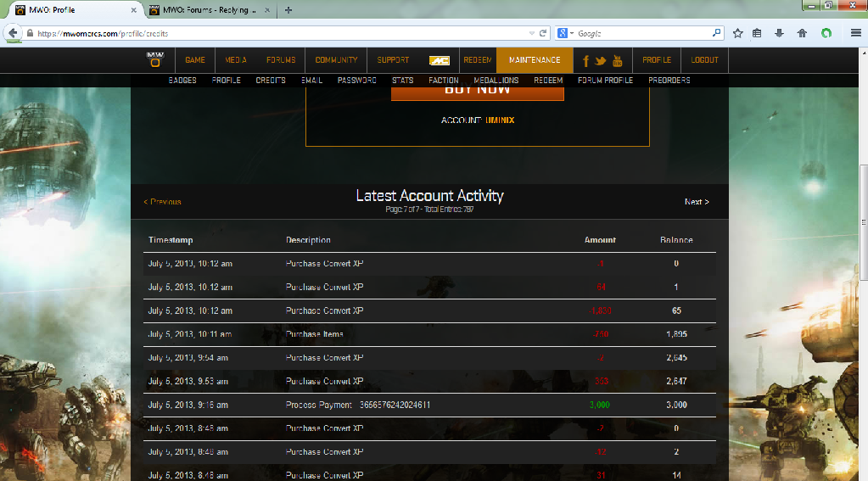This screenshot has height=481, width=868.
Task: Open the URL history dropdown arrow
Action: 532,33
